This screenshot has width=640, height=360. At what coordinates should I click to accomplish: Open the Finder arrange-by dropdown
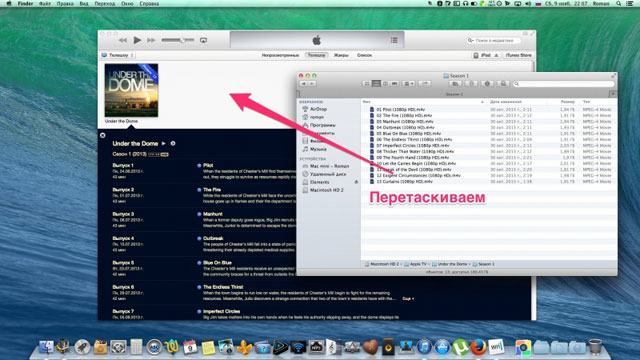coord(409,84)
